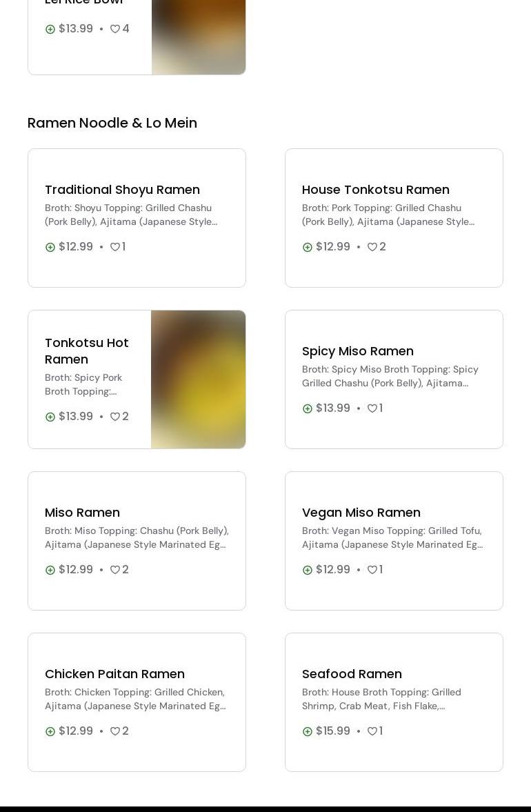
Task: Click plus icon for Seafood Ramen
Action: point(308,731)
